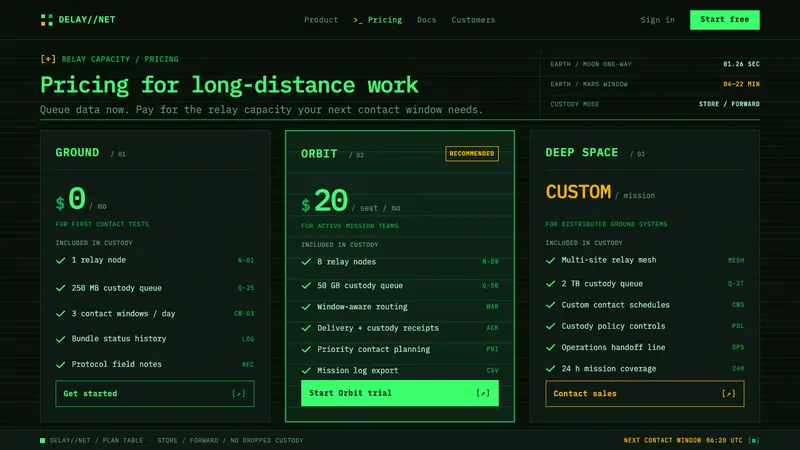Click the DELAY//NET logo squares icon

46,20
